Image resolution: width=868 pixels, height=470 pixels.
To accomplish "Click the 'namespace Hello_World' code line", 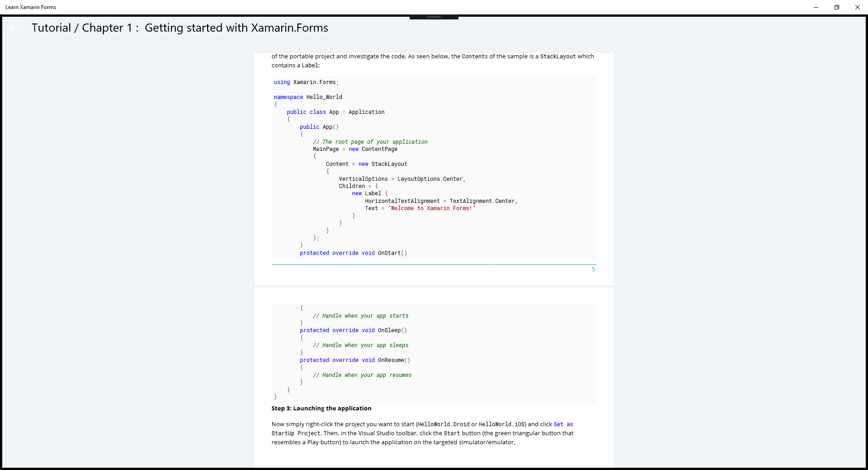I will tap(308, 97).
